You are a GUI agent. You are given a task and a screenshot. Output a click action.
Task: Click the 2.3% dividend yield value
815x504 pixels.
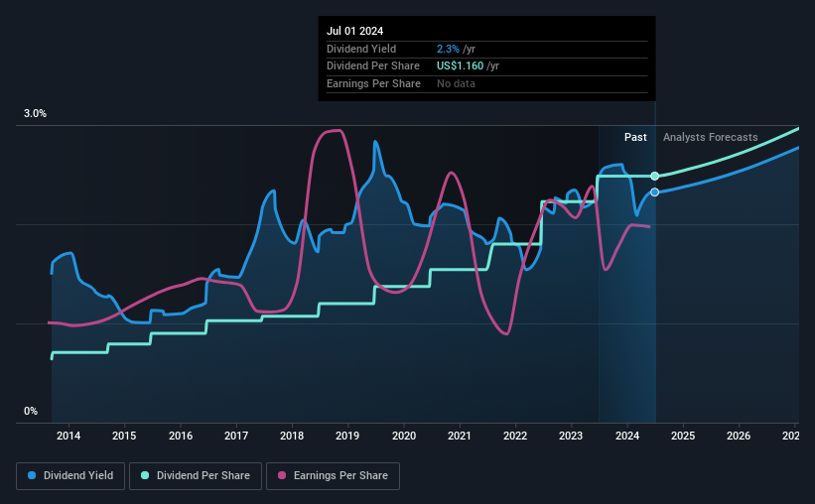(448, 49)
